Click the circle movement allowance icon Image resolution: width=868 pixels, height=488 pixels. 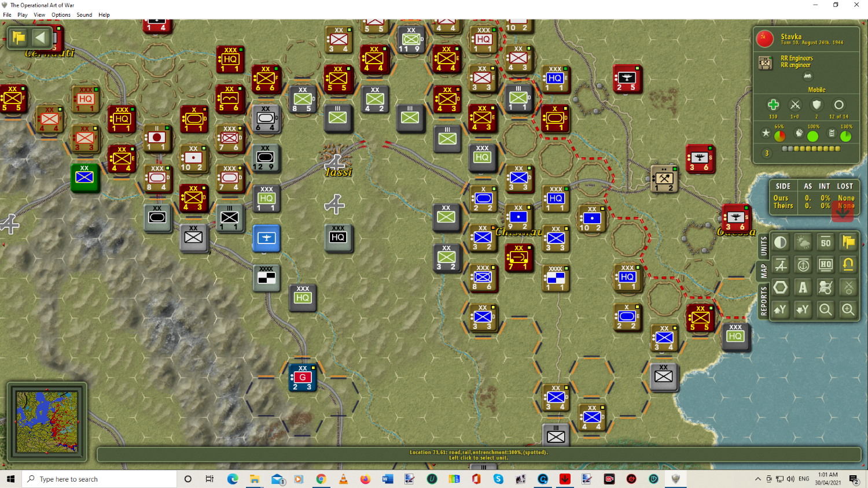[838, 105]
